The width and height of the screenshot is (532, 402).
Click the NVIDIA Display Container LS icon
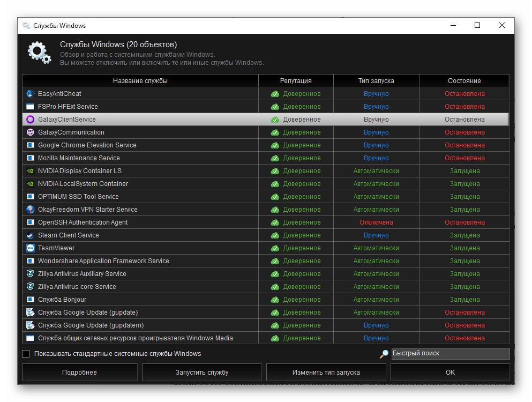[30, 171]
